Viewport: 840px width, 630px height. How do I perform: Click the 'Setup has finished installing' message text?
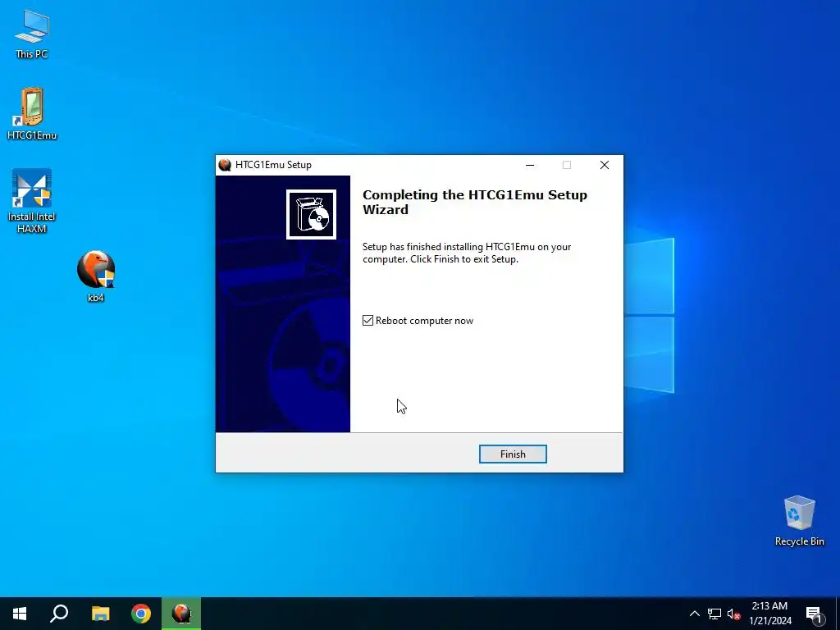[x=467, y=253]
